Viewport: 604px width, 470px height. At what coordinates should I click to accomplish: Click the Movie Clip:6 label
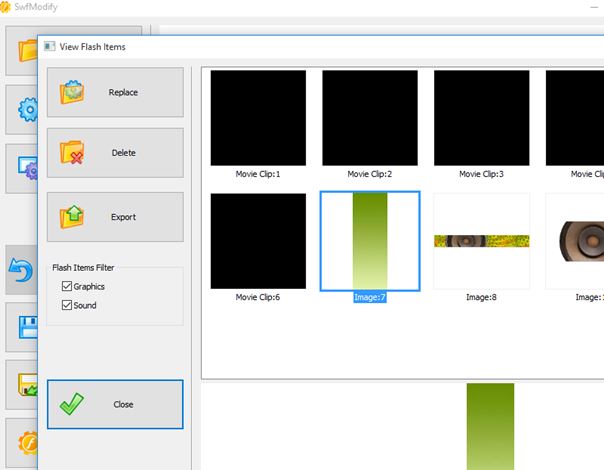point(258,297)
